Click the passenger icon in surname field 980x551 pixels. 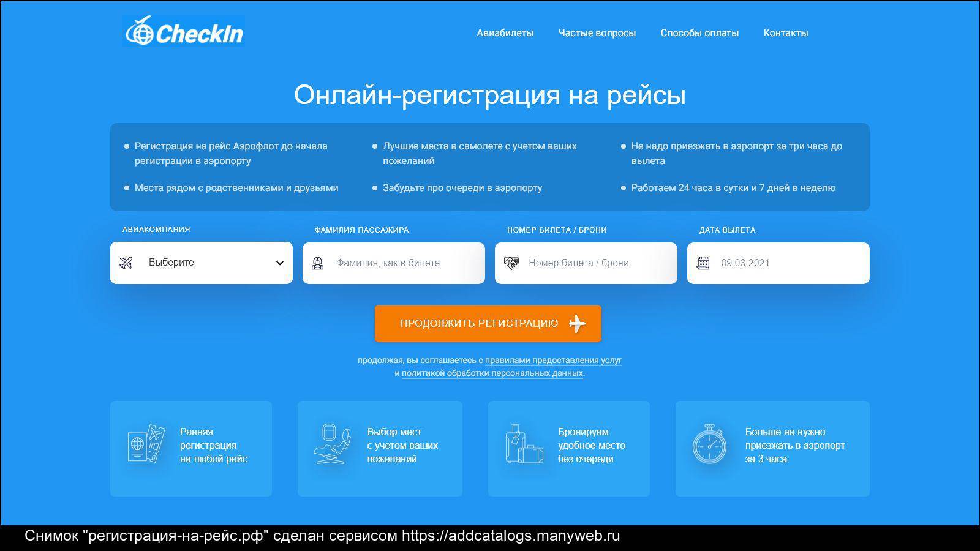(317, 263)
